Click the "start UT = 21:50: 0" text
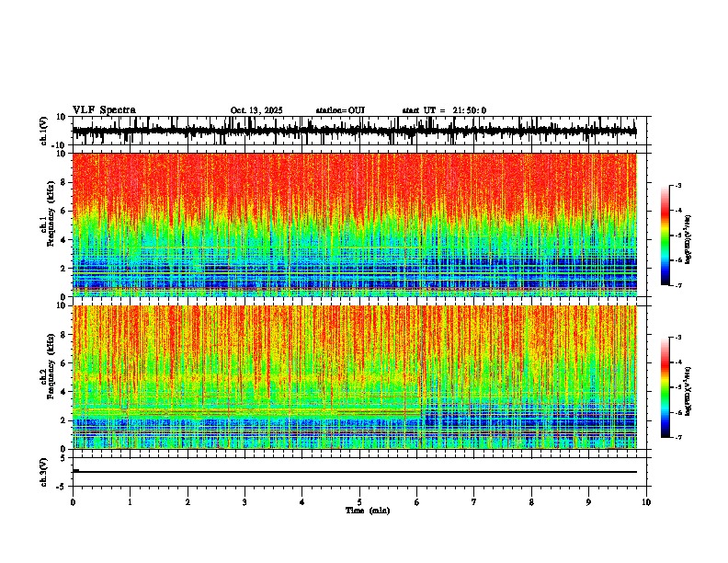The width and height of the screenshot is (728, 563). [444, 110]
